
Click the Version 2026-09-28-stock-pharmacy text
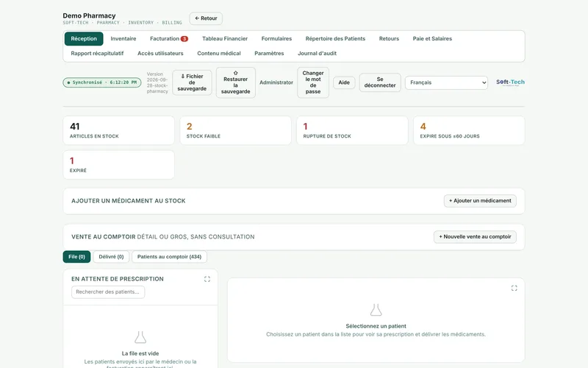157,82
